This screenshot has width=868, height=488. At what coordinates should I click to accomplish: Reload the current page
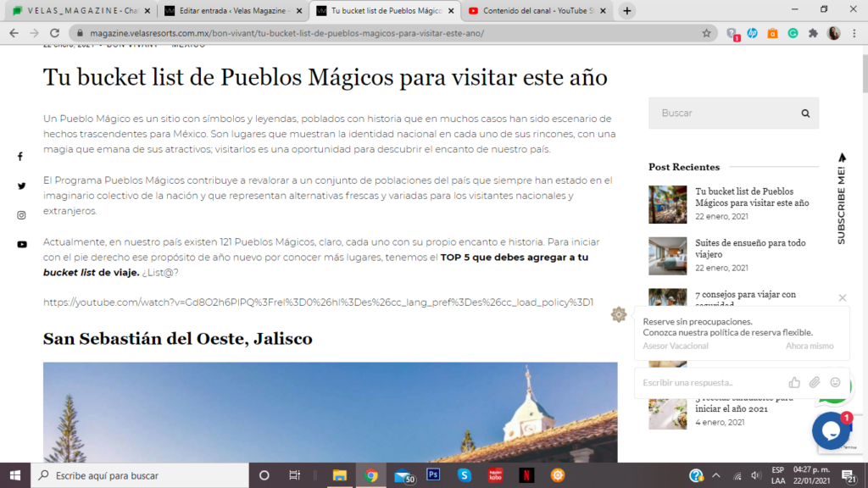[x=54, y=33]
